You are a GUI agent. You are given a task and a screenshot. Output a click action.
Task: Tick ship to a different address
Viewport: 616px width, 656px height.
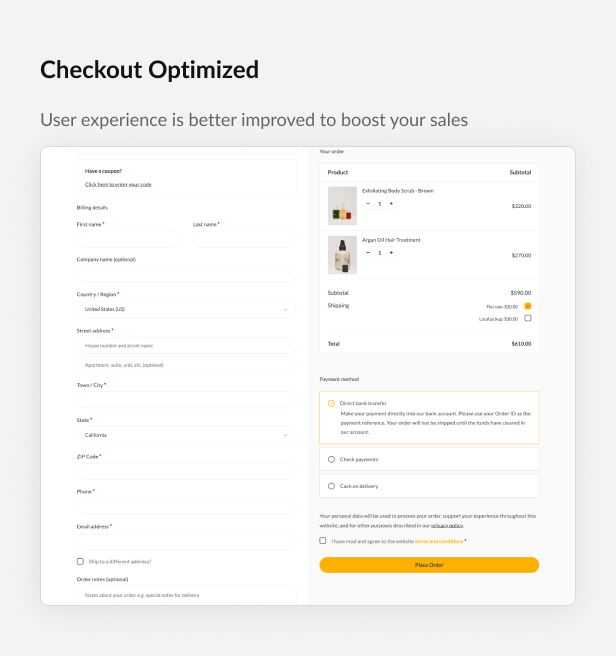click(80, 561)
